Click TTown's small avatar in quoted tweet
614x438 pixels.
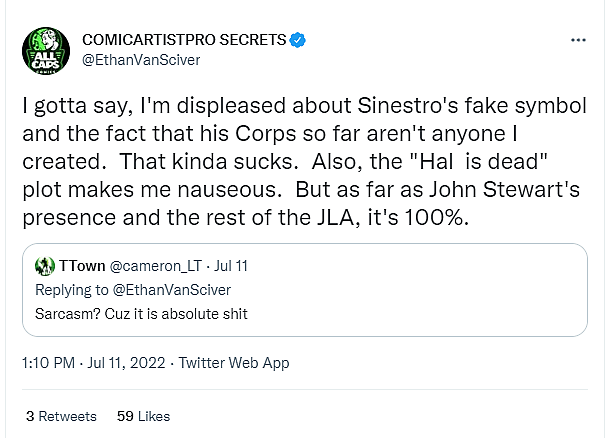[x=44, y=266]
